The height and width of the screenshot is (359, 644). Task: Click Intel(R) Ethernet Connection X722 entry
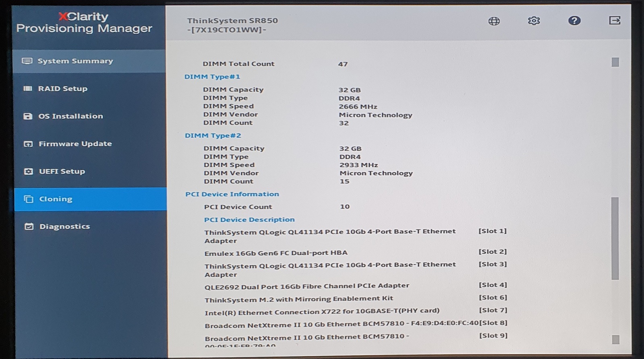[322, 311]
